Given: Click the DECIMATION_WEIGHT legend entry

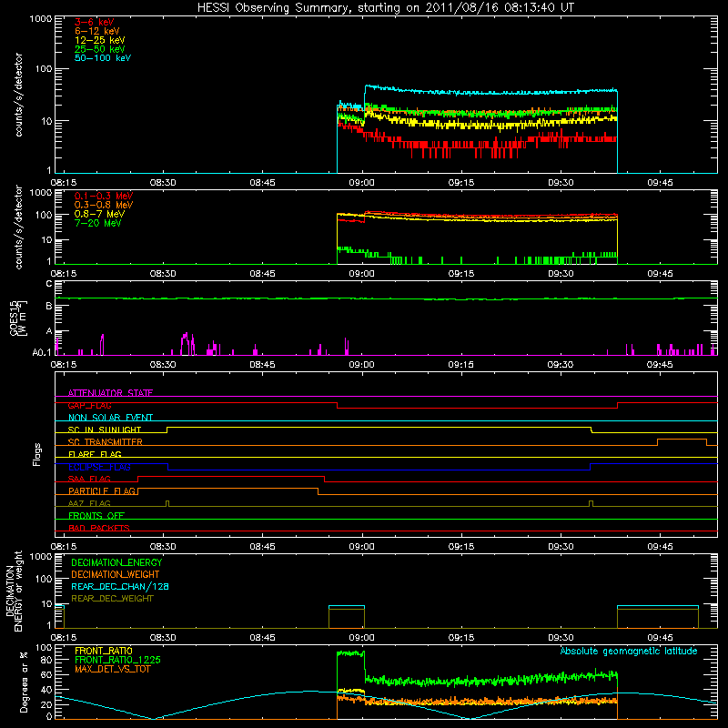Looking at the screenshot, I should click(116, 574).
